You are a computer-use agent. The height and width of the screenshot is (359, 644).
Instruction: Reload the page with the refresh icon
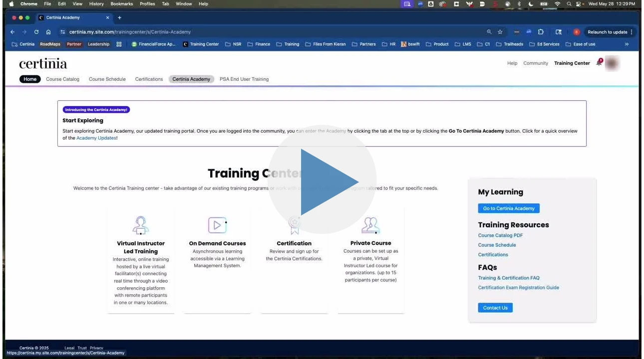[x=36, y=32]
